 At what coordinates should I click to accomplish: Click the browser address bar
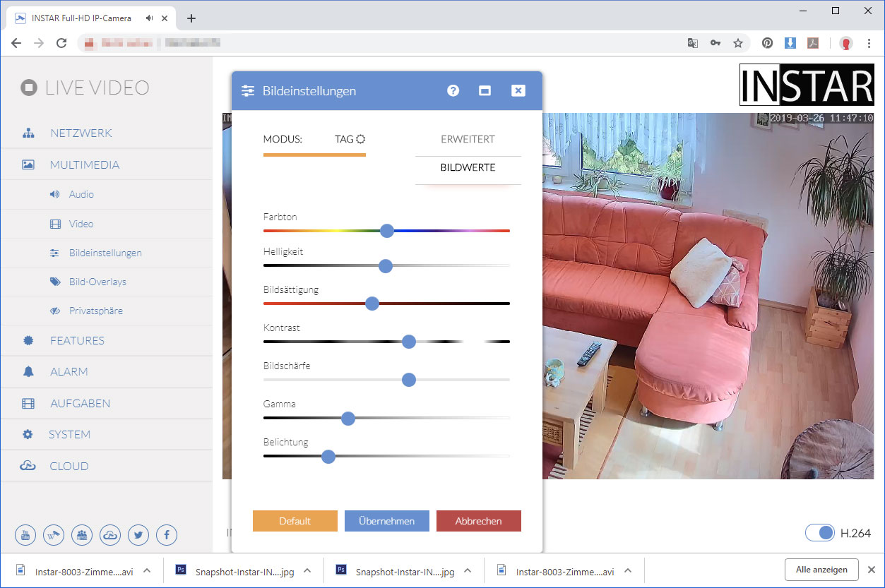381,43
